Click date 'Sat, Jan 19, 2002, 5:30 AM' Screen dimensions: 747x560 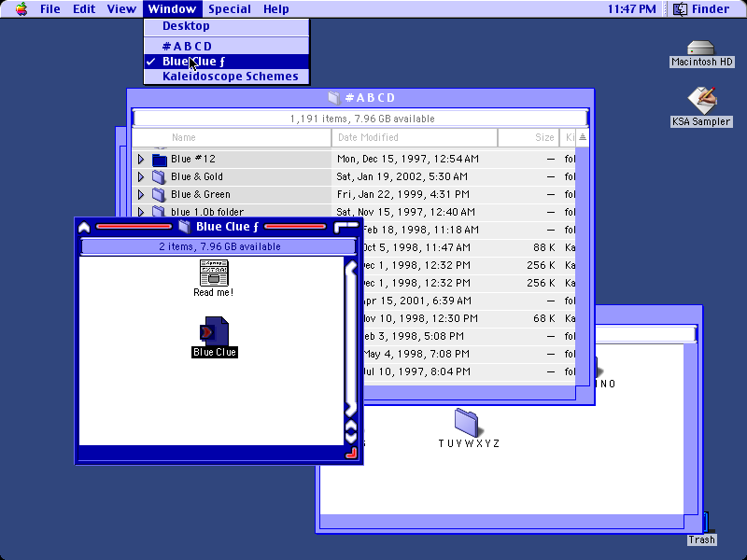[x=402, y=176]
